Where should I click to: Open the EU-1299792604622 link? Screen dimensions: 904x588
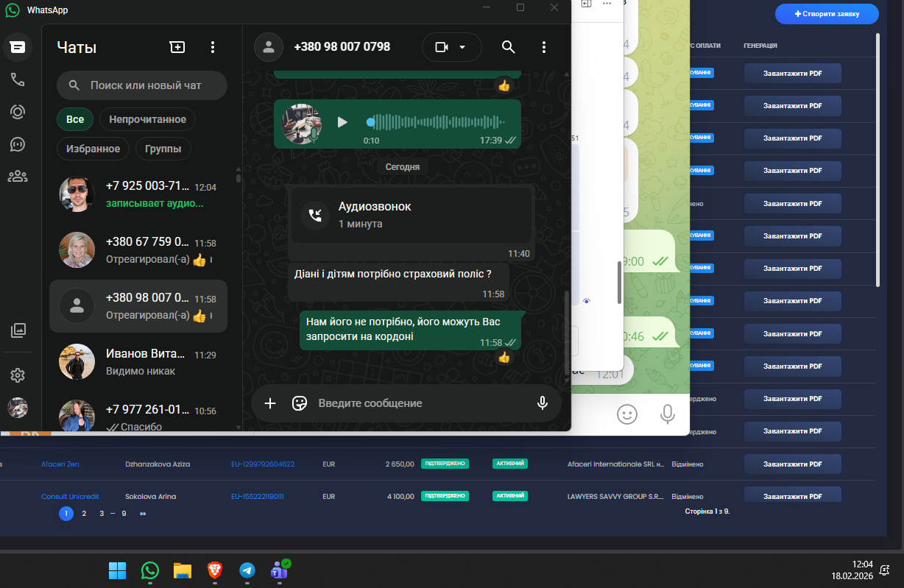point(263,464)
